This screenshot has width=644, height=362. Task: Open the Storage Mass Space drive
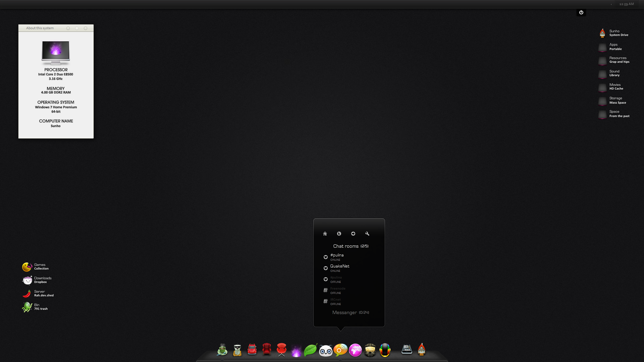(602, 101)
